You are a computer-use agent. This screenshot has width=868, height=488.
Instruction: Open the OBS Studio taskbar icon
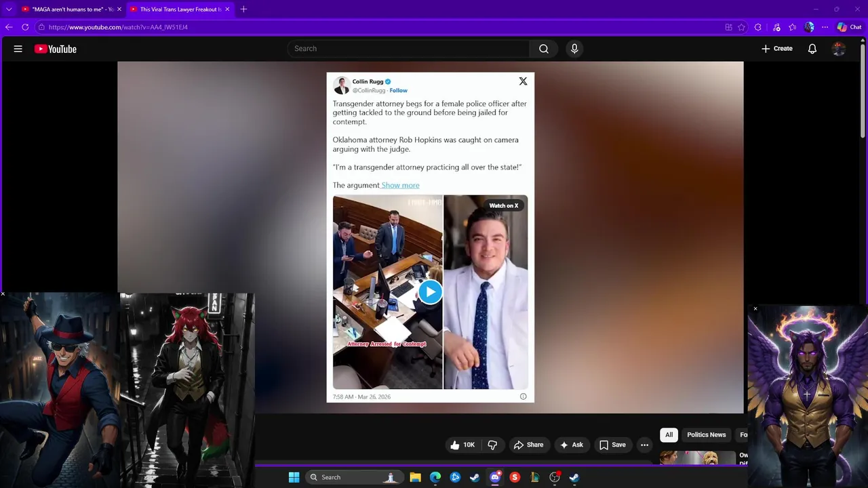click(555, 477)
